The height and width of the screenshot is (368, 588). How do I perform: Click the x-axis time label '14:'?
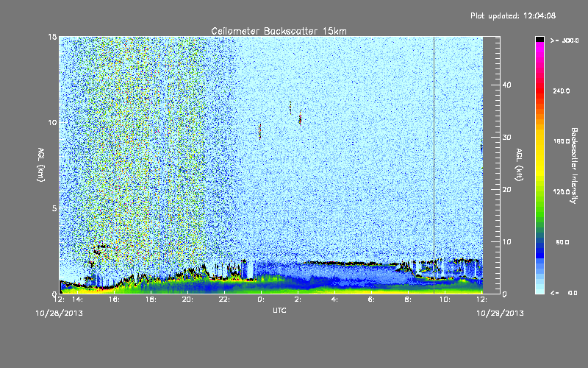click(x=77, y=300)
